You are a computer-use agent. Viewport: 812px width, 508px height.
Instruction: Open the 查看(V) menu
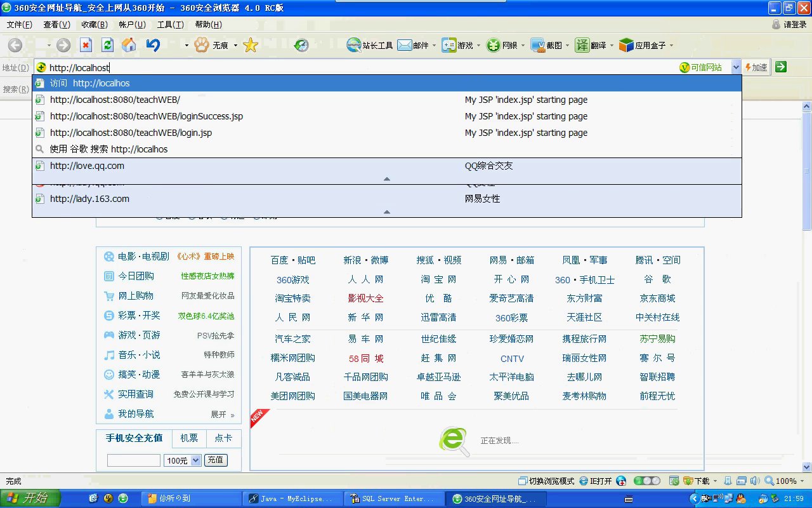[56, 25]
